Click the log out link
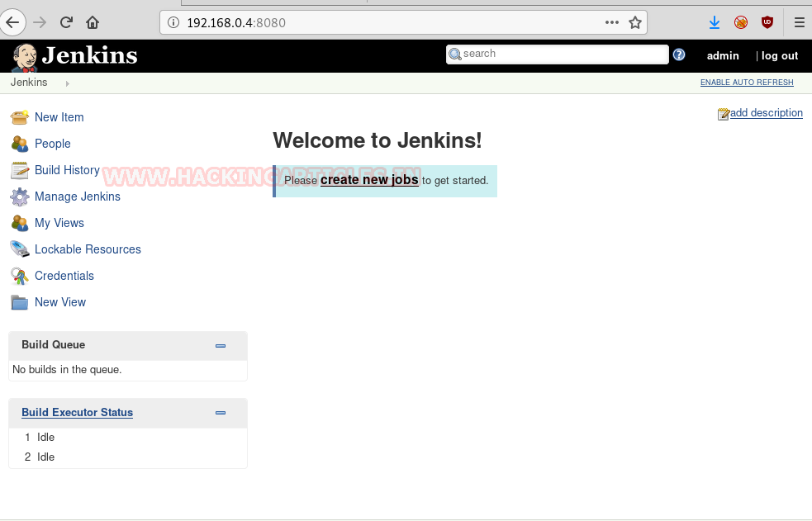The height and width of the screenshot is (521, 812). (780, 56)
